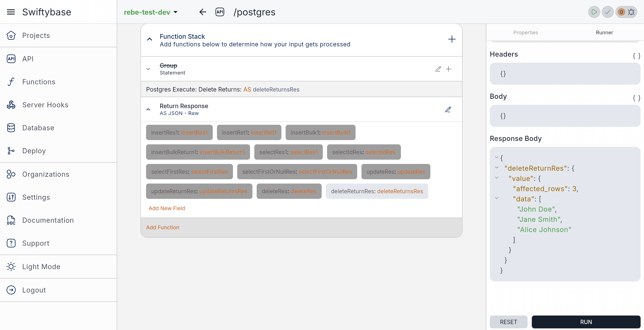The width and height of the screenshot is (644, 330).
Task: Click the plus icon in Group row
Action: coord(448,69)
